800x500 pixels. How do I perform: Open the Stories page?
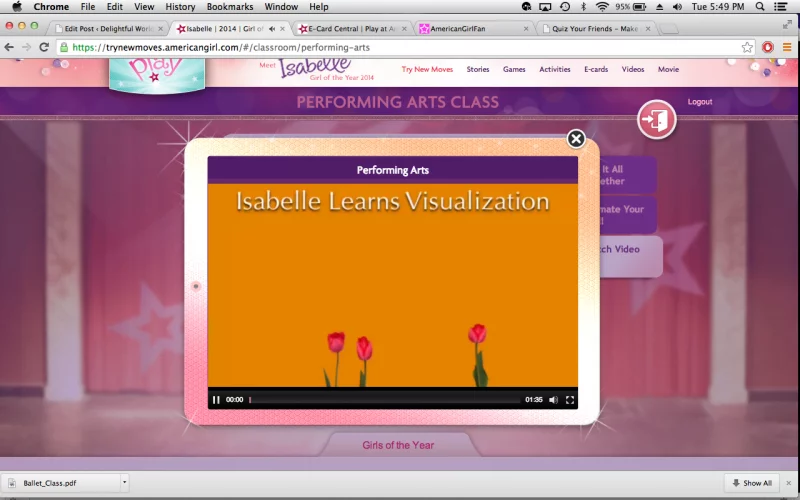pyautogui.click(x=478, y=69)
